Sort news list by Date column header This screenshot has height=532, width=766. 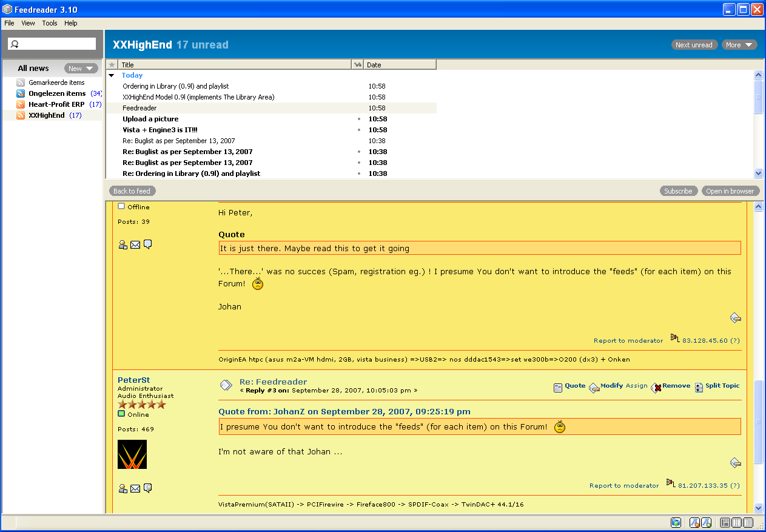pos(400,65)
